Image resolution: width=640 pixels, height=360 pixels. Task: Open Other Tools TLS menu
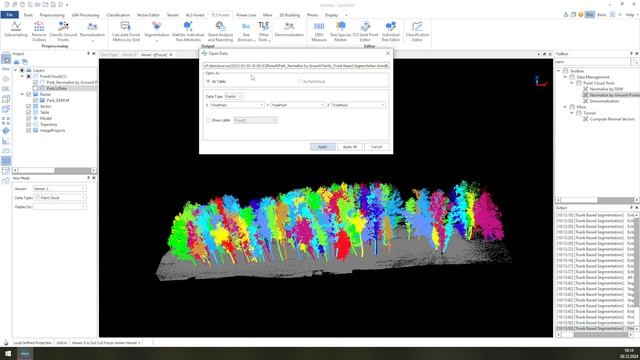(264, 31)
